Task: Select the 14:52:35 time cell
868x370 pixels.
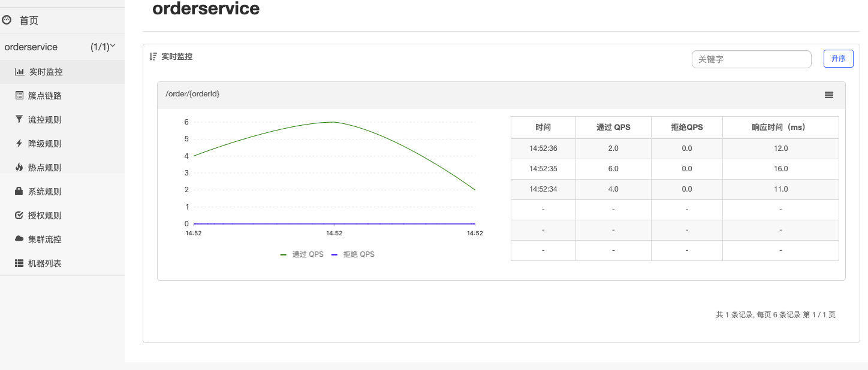Action: (543, 169)
